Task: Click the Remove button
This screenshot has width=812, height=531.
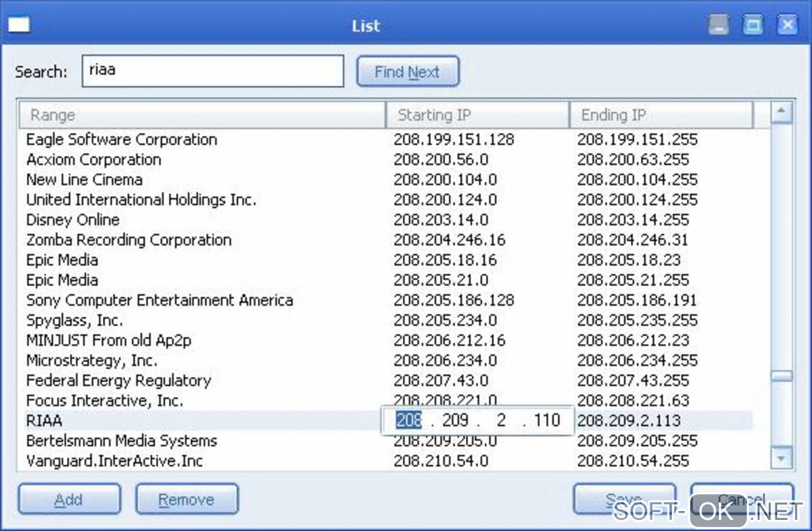Action: click(187, 499)
